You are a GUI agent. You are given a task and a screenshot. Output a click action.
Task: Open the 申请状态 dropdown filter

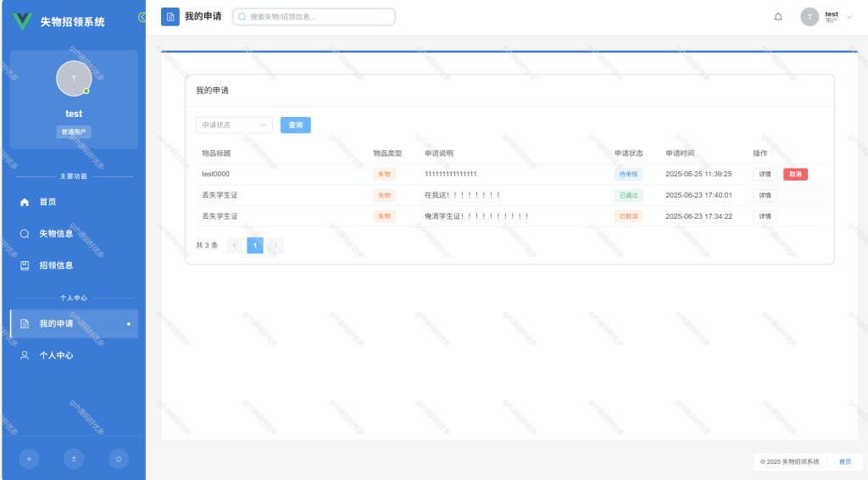pyautogui.click(x=234, y=126)
